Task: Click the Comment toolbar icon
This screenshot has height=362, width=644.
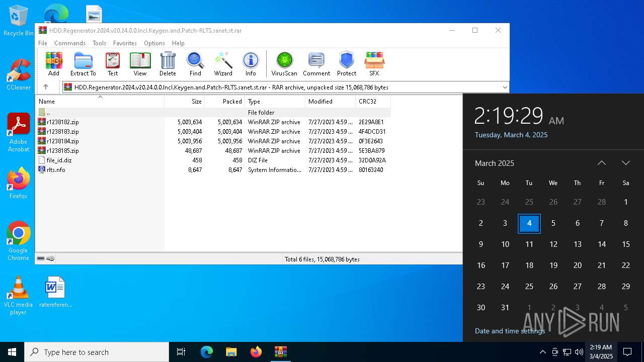Action: pyautogui.click(x=316, y=64)
